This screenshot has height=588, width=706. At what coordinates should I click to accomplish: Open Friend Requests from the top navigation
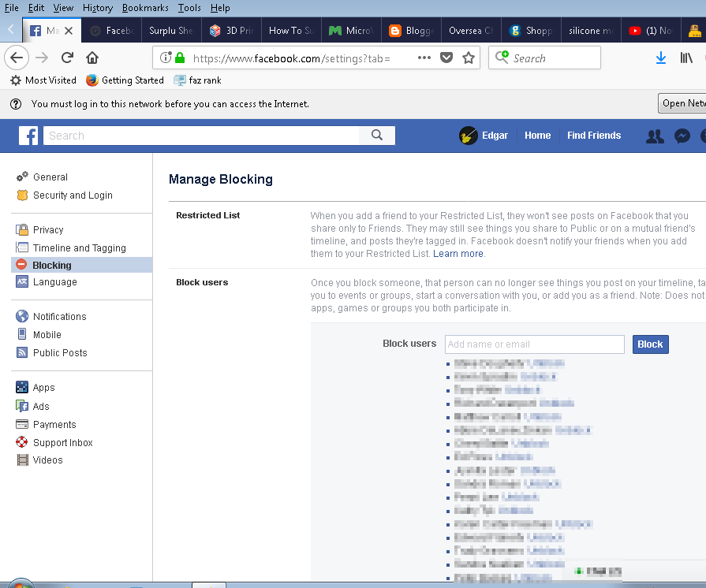tap(654, 136)
